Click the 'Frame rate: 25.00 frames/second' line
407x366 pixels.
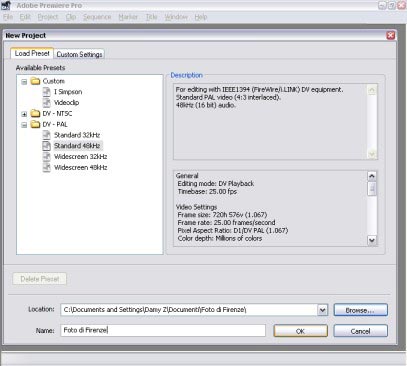coord(226,222)
